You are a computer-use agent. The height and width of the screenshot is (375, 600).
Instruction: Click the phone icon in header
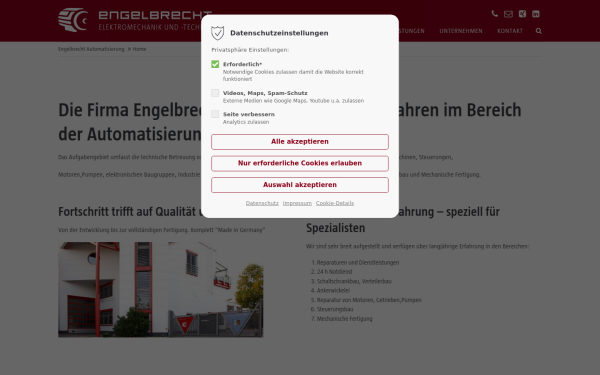pyautogui.click(x=494, y=14)
